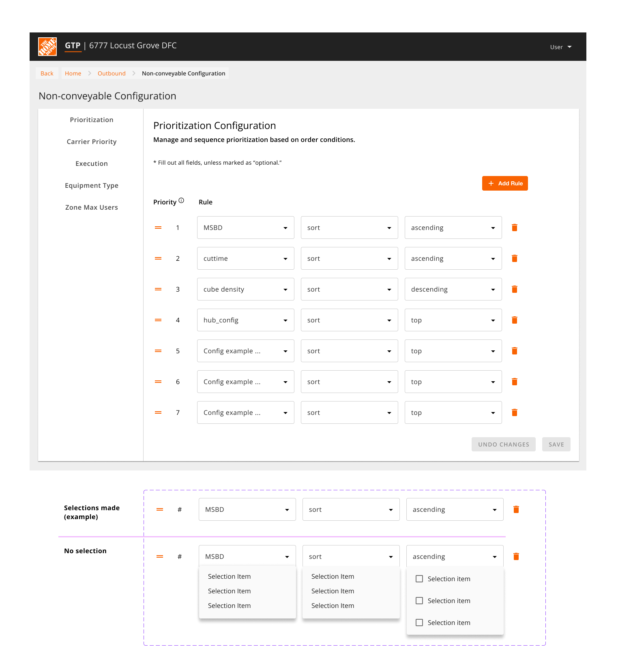This screenshot has width=618, height=672.
Task: Click the Home Depot logo
Action: (47, 47)
